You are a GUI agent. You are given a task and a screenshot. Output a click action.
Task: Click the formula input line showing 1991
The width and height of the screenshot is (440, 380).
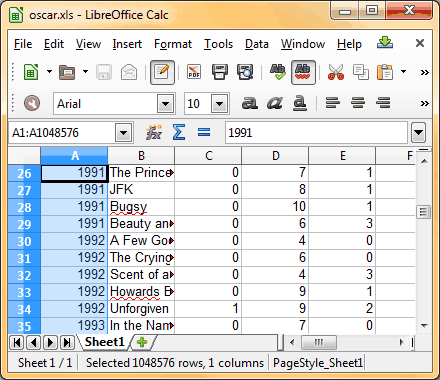[316, 133]
